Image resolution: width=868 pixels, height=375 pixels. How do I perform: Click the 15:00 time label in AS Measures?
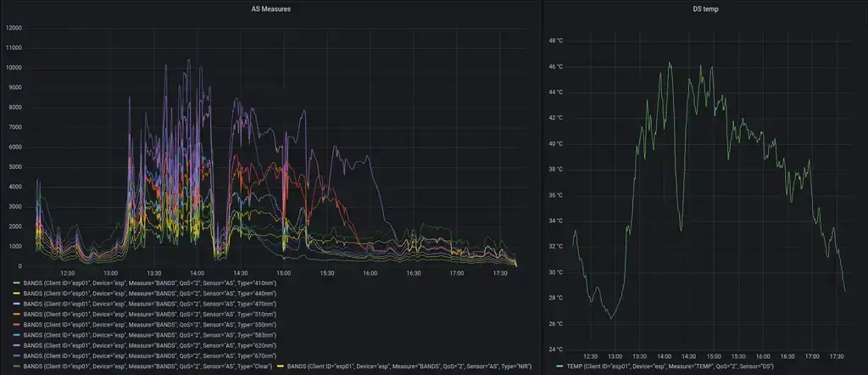[283, 273]
